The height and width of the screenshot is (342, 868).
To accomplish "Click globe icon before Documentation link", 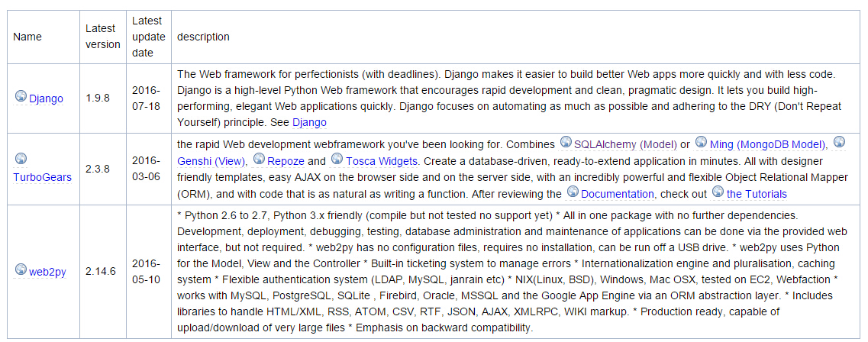I will [573, 192].
